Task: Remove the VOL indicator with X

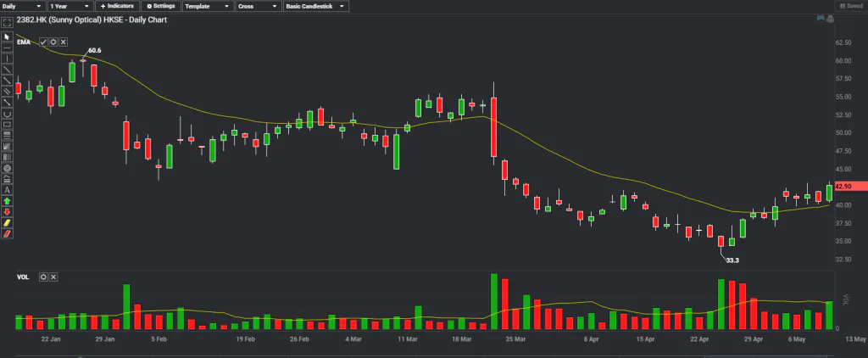Action: click(53, 277)
